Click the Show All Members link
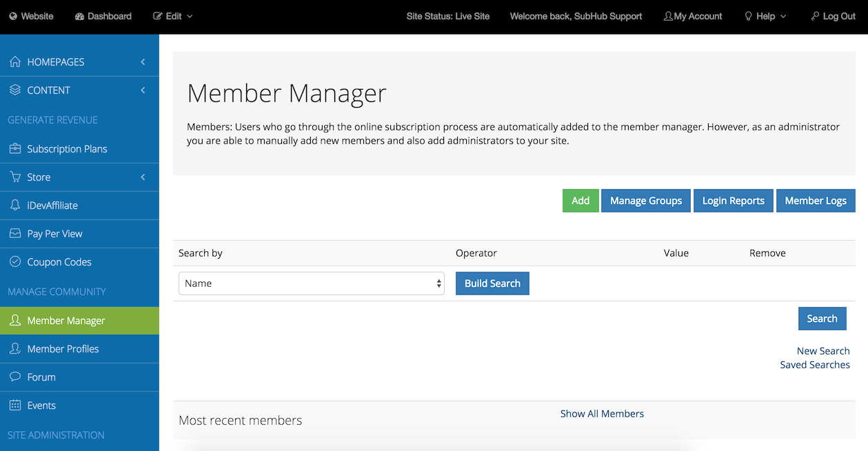This screenshot has height=451, width=868. (x=602, y=414)
